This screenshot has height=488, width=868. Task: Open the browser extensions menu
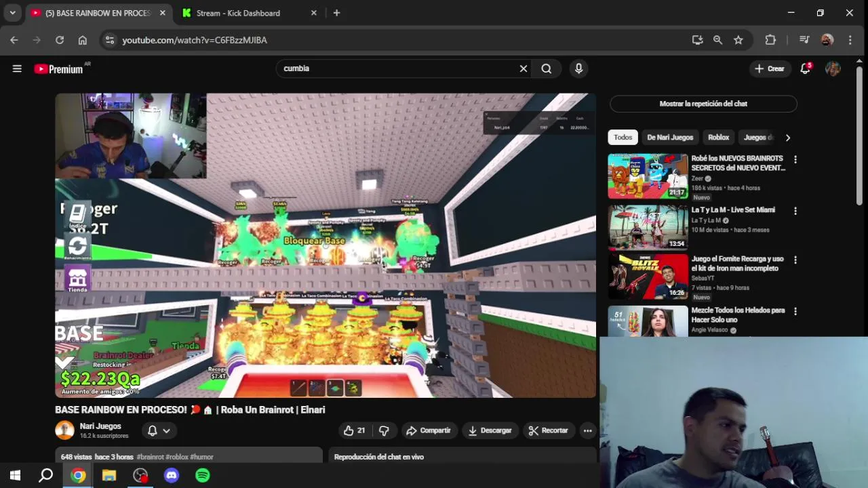click(x=770, y=40)
